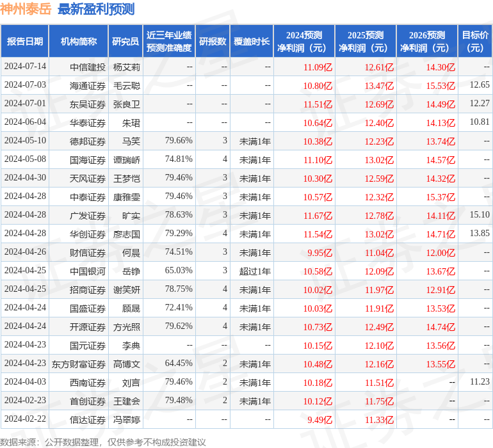Click the 近三年业绩预测准确度 header
Image resolution: width=493 pixels, height=448 pixels.
coord(169,41)
